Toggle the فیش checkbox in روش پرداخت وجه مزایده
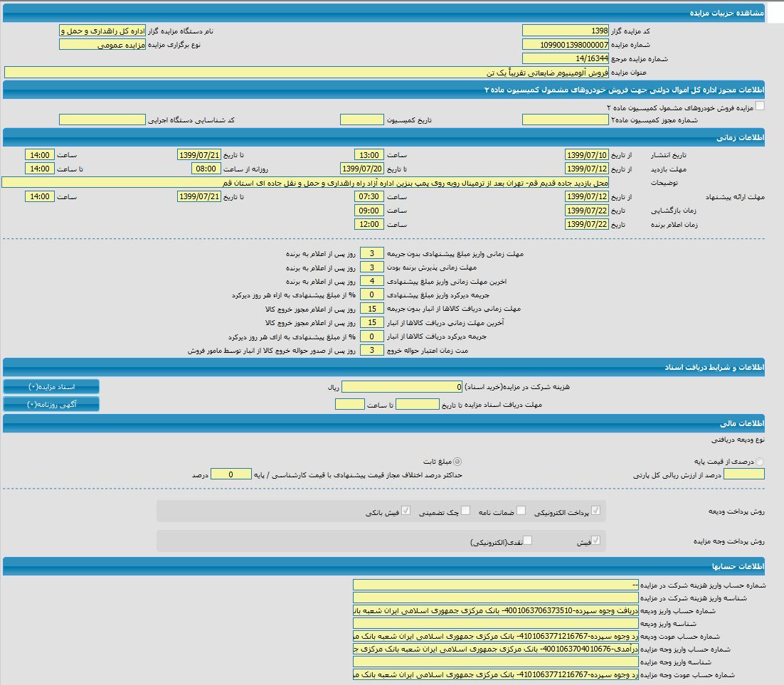The image size is (784, 685). click(595, 541)
